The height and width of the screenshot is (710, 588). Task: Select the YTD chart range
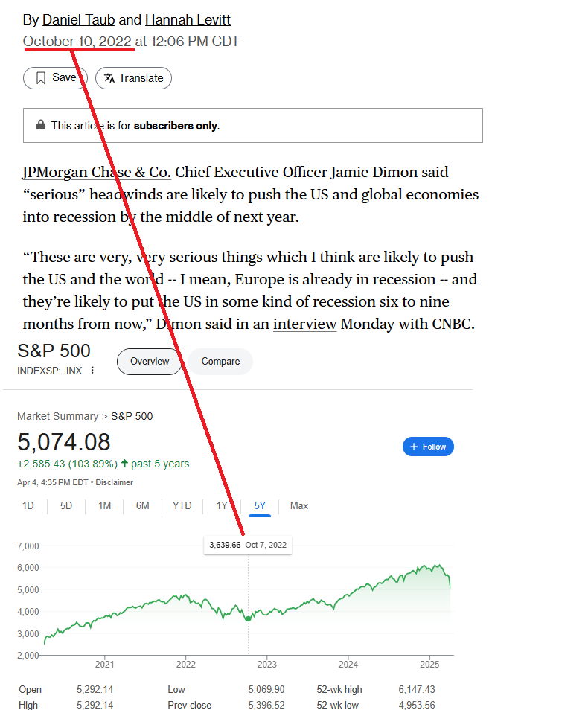click(x=182, y=505)
